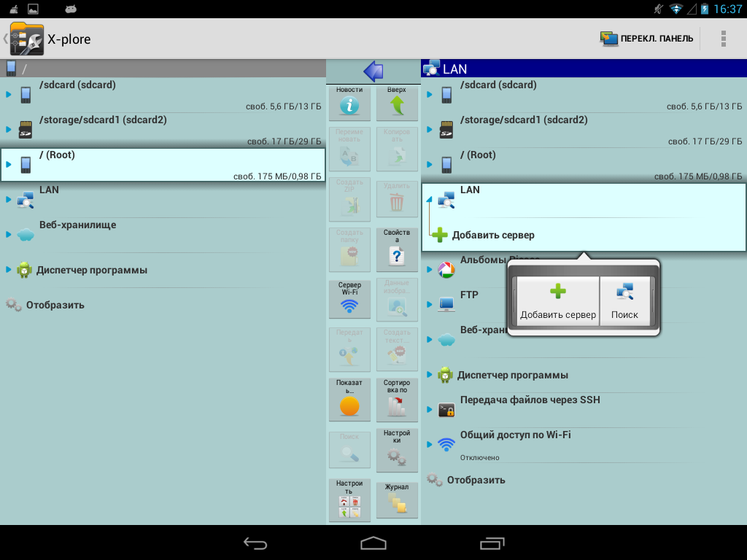Click Добавить сервер under LAN tree
This screenshot has width=747, height=560.
pyautogui.click(x=493, y=235)
